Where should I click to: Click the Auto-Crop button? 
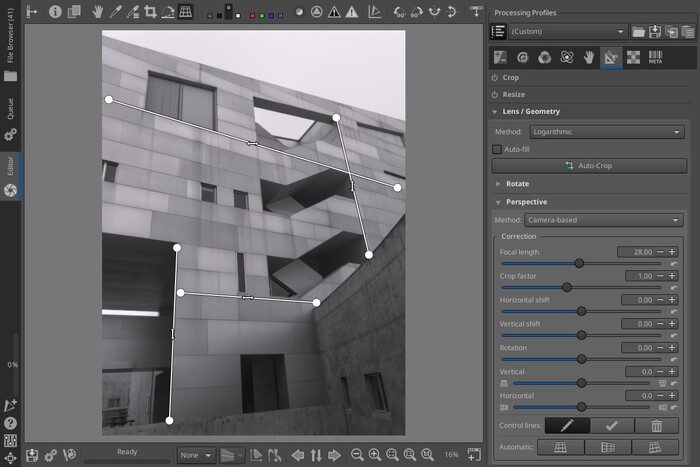click(x=589, y=165)
